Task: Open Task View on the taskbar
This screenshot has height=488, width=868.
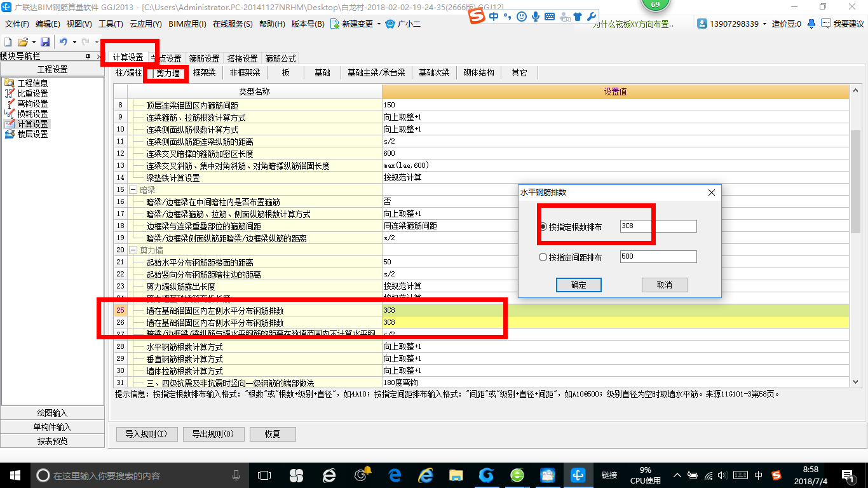Action: click(264, 475)
